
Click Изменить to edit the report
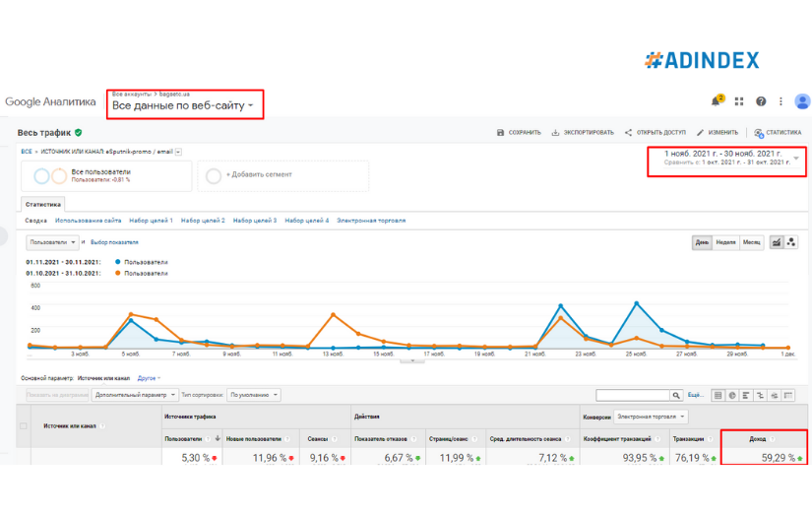click(718, 133)
